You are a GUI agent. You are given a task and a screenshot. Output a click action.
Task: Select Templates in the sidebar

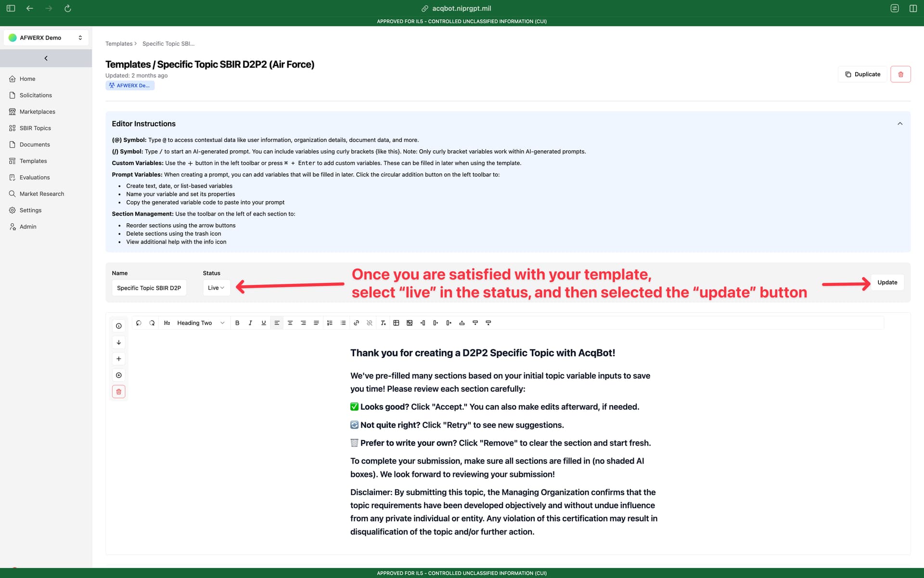33,161
